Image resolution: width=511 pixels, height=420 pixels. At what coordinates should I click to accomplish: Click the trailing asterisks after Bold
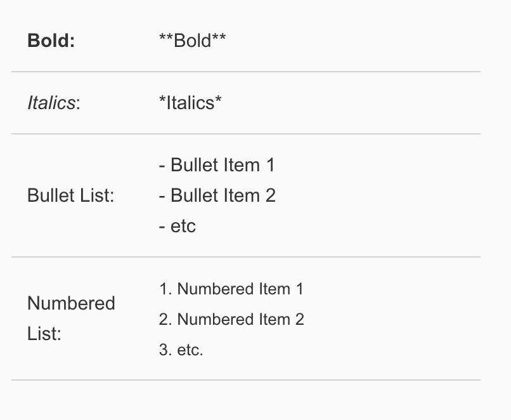219,37
